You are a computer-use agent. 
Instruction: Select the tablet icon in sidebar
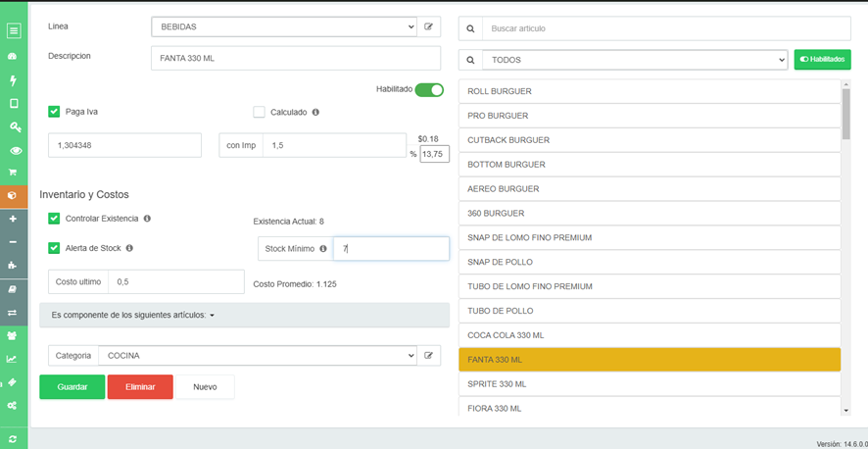click(14, 104)
